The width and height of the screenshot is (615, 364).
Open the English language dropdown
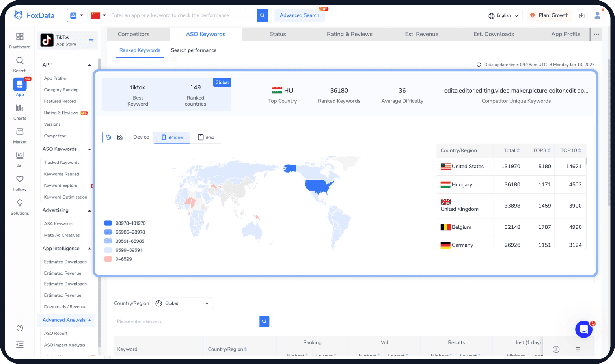point(504,15)
